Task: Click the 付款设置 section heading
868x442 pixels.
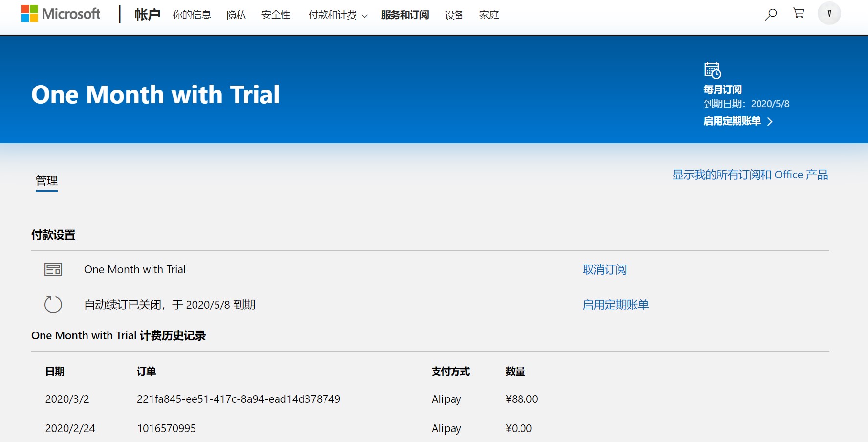Action: pyautogui.click(x=53, y=235)
